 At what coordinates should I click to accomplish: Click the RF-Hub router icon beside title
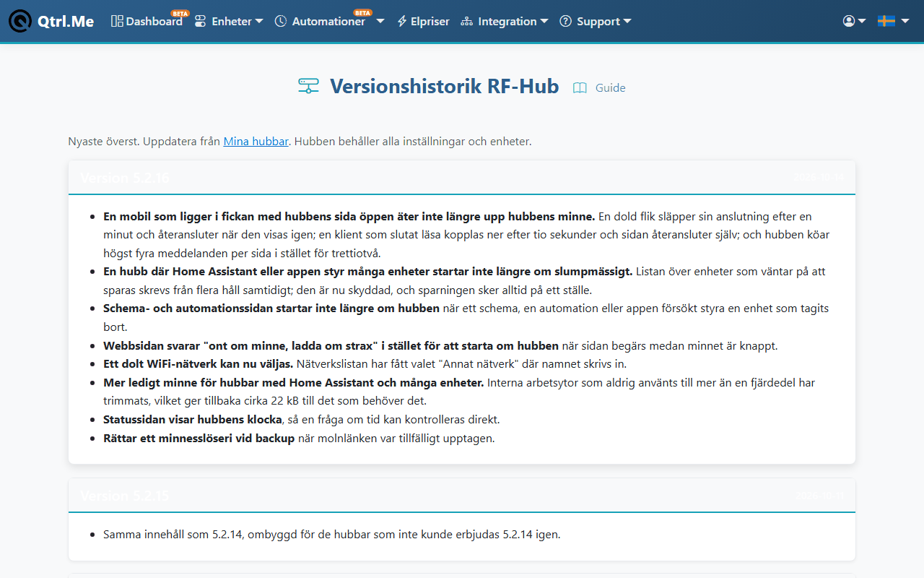[309, 87]
